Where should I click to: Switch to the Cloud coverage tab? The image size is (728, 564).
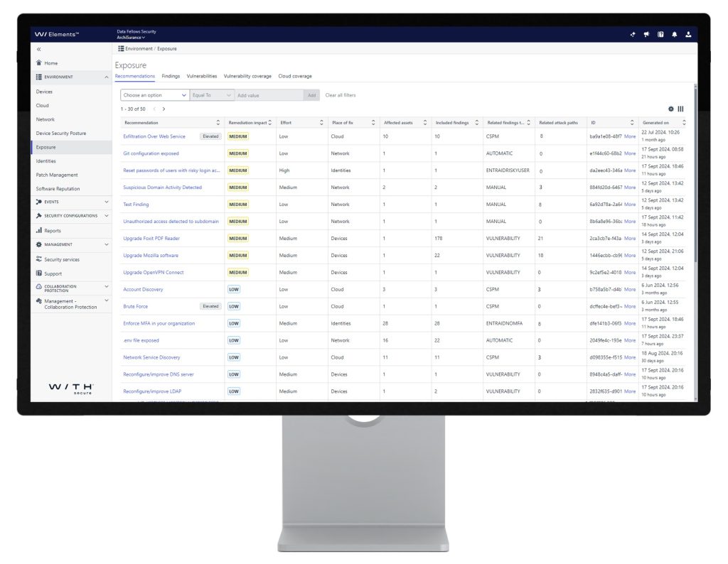294,76
